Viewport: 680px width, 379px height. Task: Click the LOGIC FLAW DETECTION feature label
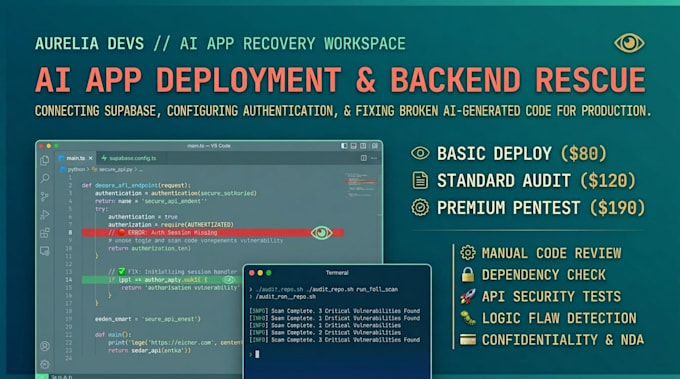click(559, 318)
